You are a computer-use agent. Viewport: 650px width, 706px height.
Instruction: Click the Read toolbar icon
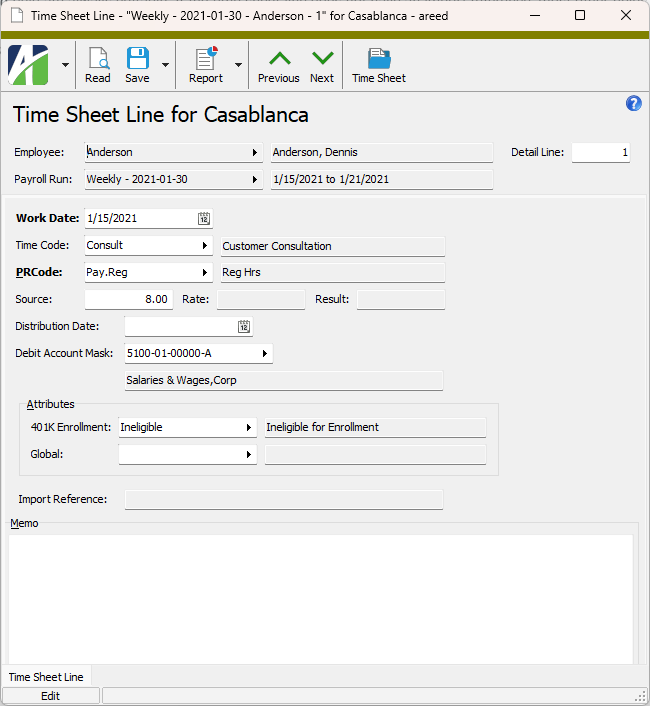98,65
